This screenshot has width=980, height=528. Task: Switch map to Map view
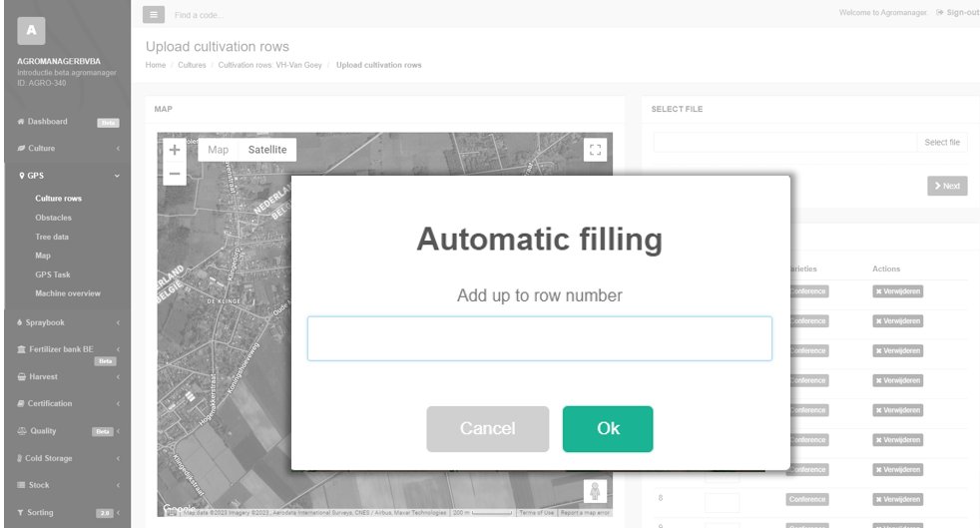click(x=219, y=150)
